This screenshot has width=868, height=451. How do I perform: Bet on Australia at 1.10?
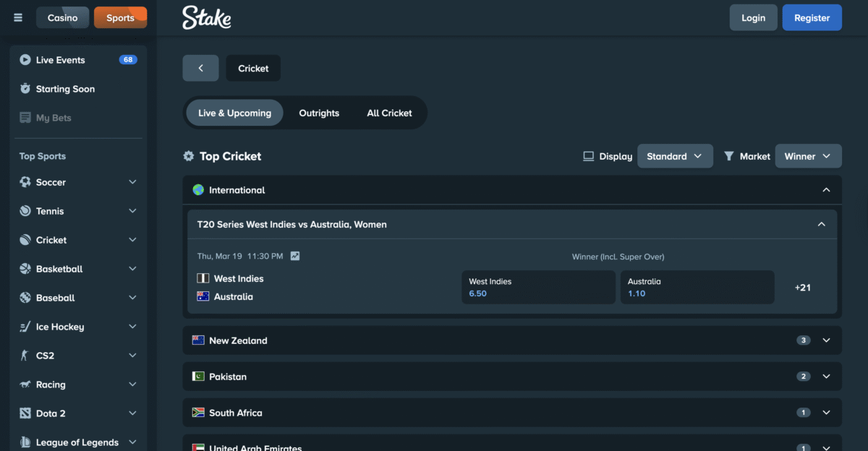tap(697, 287)
